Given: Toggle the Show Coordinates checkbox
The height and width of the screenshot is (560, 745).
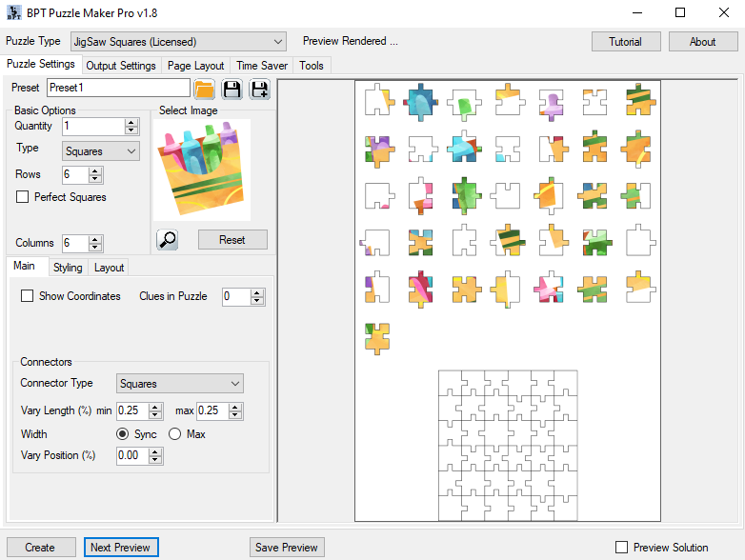Looking at the screenshot, I should 28,296.
